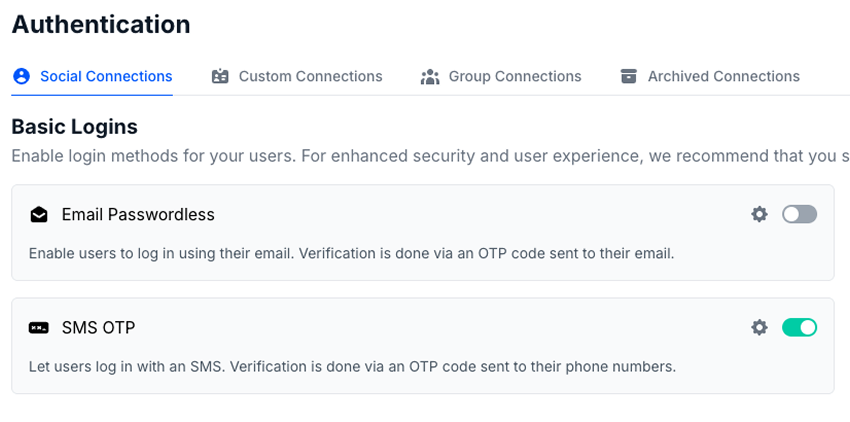Click the Custom Connections badge icon
850x422 pixels.
point(221,76)
